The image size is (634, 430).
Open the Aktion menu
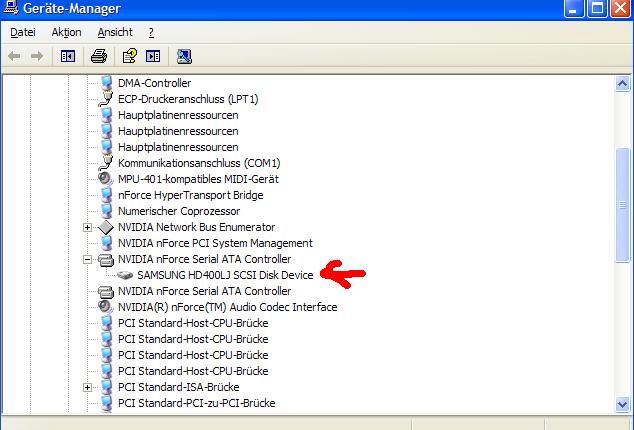pos(66,32)
